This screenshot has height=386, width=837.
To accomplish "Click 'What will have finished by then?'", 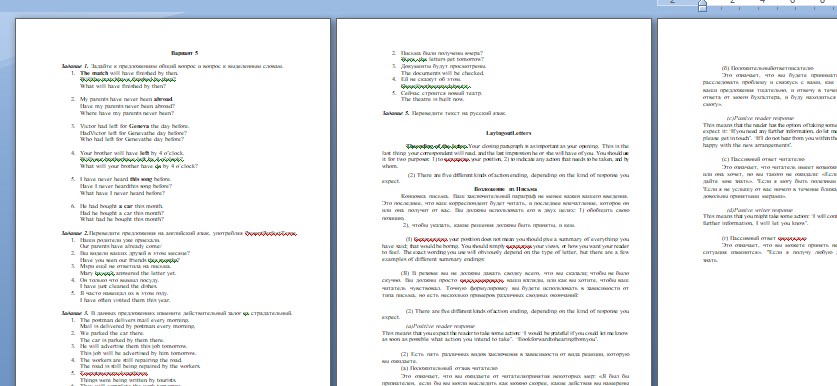I will (x=123, y=85).
